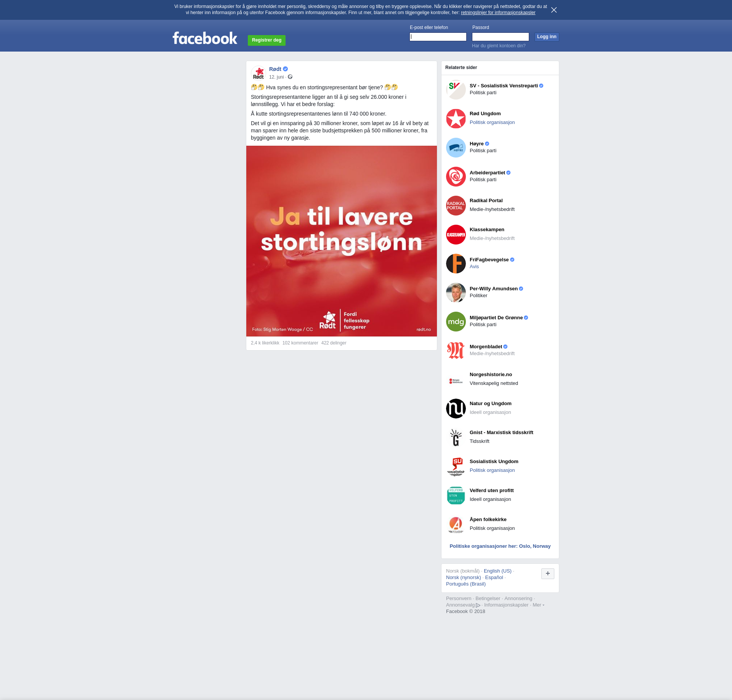Click the E-post eller telefon field
This screenshot has width=732, height=700.
coord(438,37)
